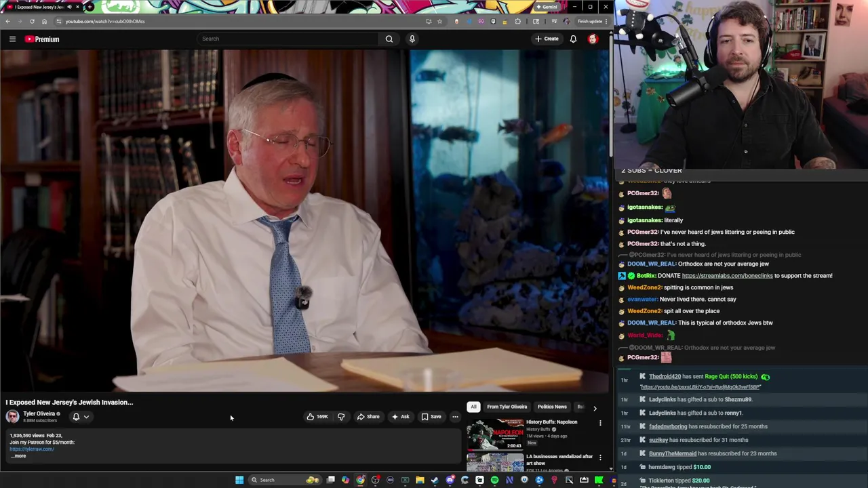This screenshot has height=488, width=868.
Task: Activate voice search microphone
Action: point(412,39)
